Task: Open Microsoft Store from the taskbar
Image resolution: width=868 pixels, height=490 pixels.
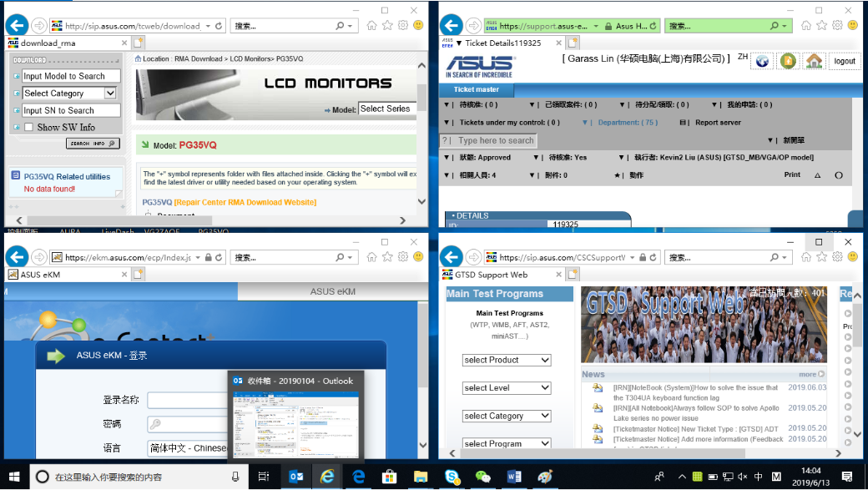Action: coord(390,476)
